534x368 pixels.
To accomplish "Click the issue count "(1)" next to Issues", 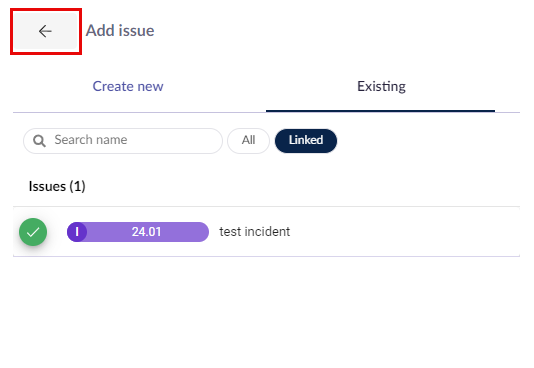I will (x=77, y=186).
